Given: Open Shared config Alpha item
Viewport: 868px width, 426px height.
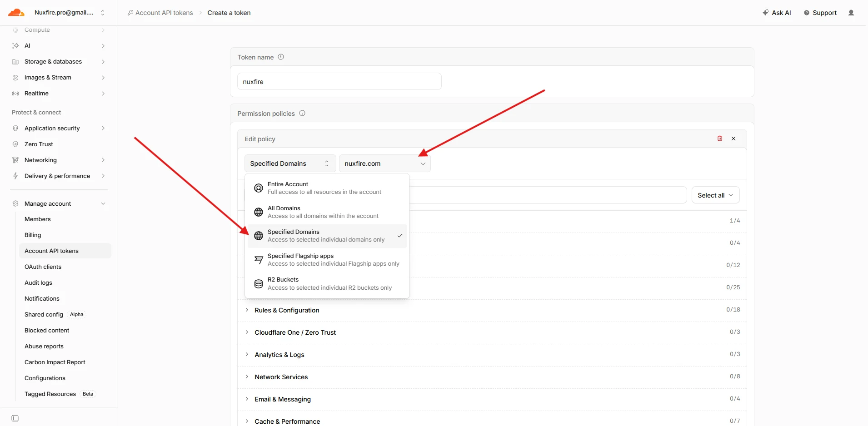Looking at the screenshot, I should [x=65, y=314].
